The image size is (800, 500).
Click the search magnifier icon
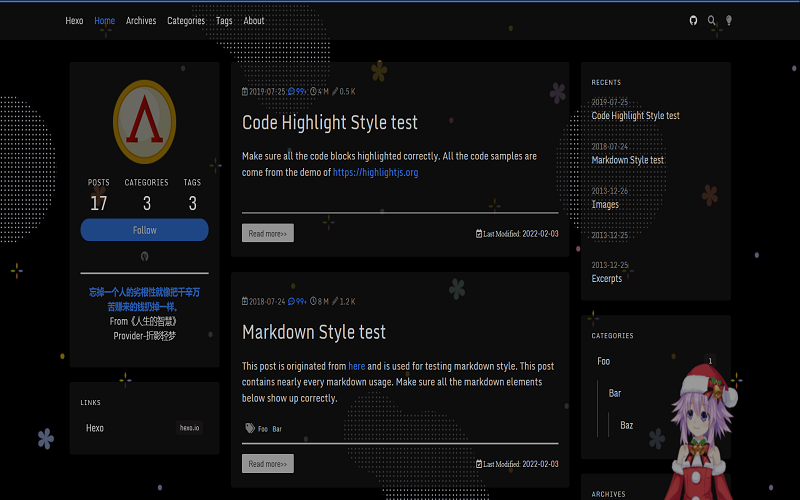[712, 20]
